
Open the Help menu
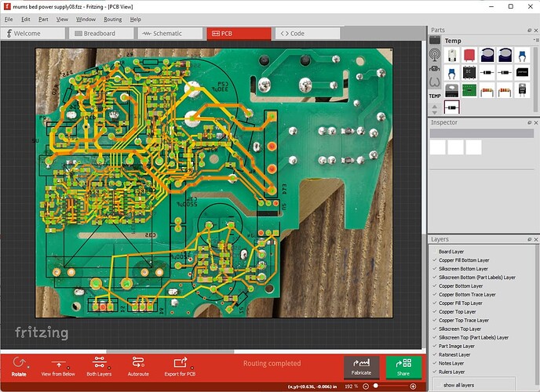click(x=135, y=20)
